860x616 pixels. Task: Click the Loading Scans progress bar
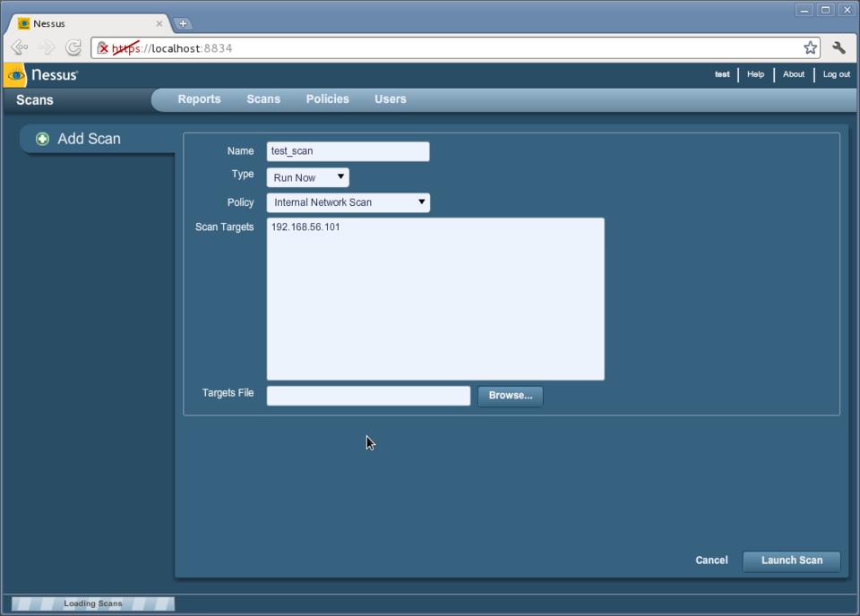pos(93,604)
